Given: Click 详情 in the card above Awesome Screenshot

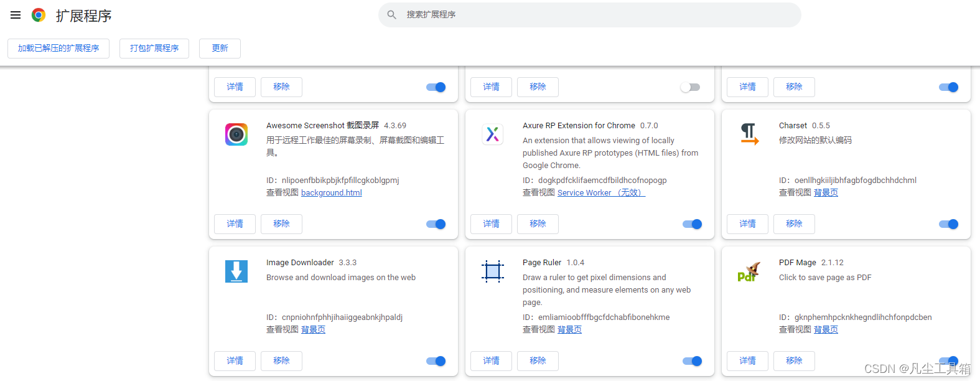Looking at the screenshot, I should tap(235, 87).
